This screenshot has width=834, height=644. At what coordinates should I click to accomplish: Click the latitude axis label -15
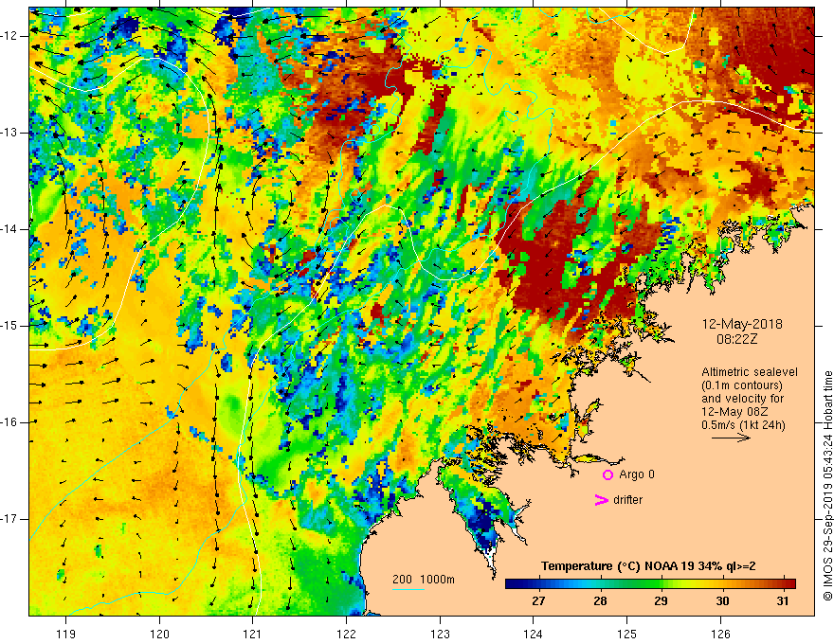pyautogui.click(x=10, y=326)
